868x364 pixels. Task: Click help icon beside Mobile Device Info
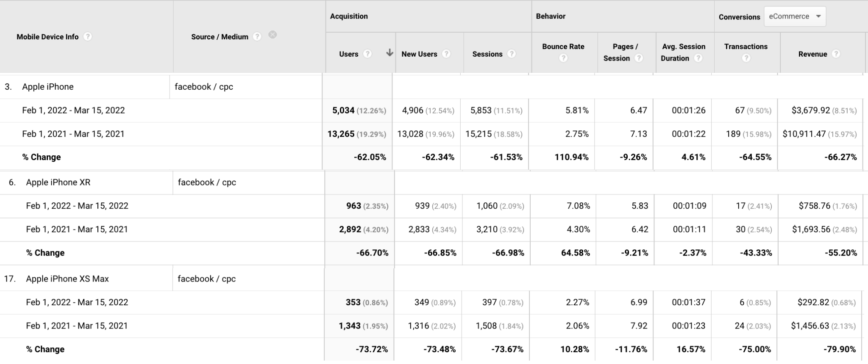coord(88,37)
